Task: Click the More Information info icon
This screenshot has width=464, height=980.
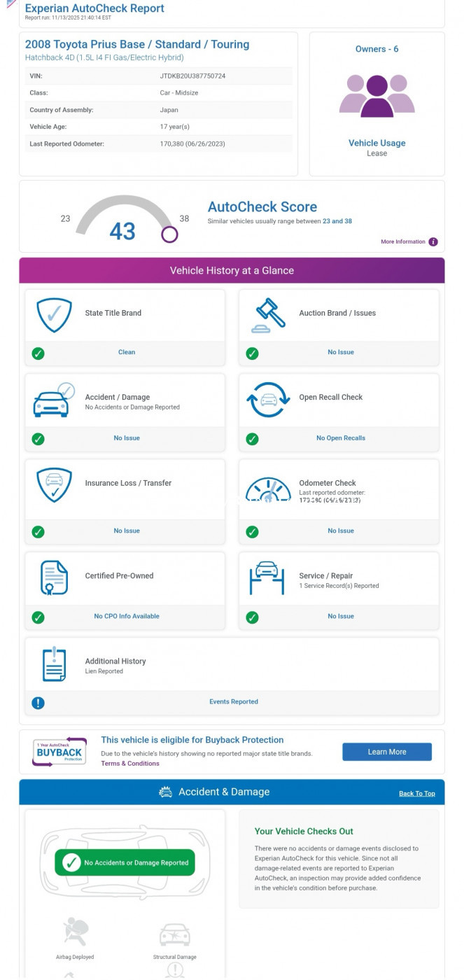Action: click(x=433, y=242)
